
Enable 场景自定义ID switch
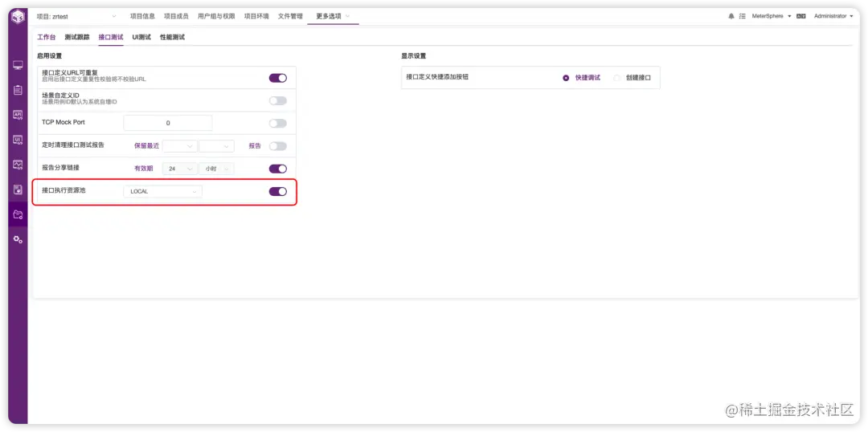pyautogui.click(x=278, y=100)
